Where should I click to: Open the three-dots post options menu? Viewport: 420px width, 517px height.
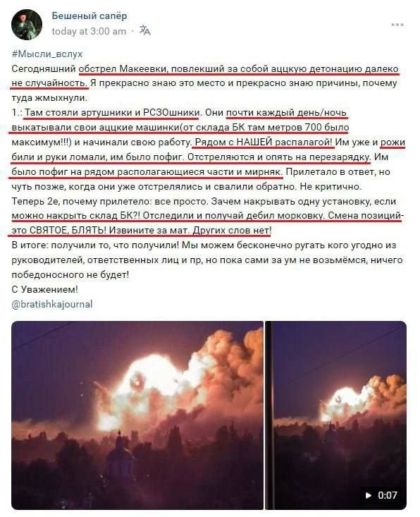397,25
